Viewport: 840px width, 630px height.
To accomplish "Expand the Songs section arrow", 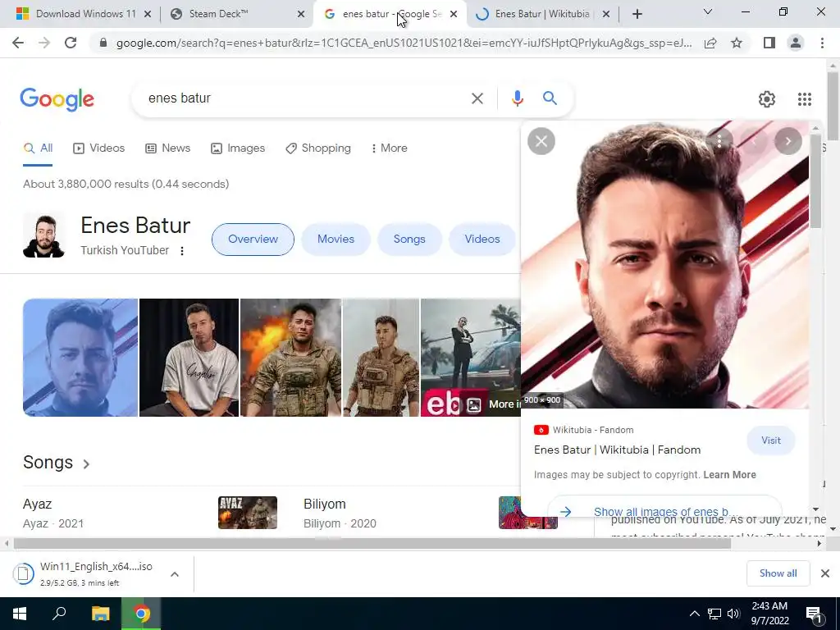I will click(86, 464).
